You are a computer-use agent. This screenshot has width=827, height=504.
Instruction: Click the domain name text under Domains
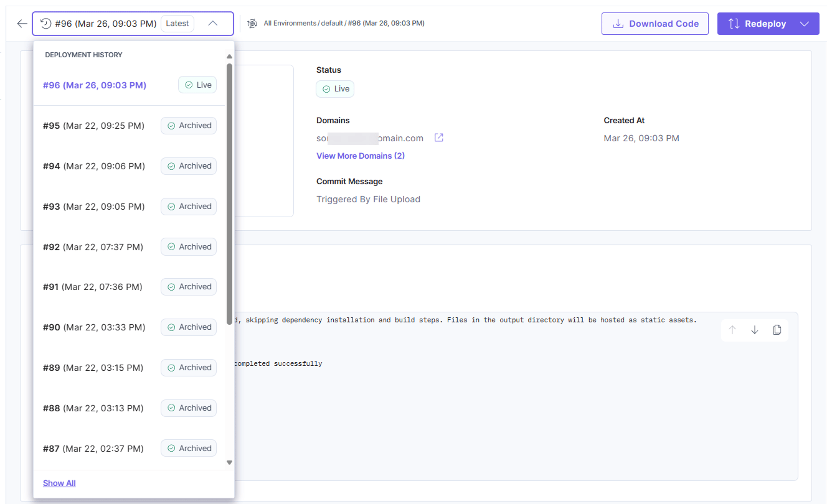click(x=370, y=138)
